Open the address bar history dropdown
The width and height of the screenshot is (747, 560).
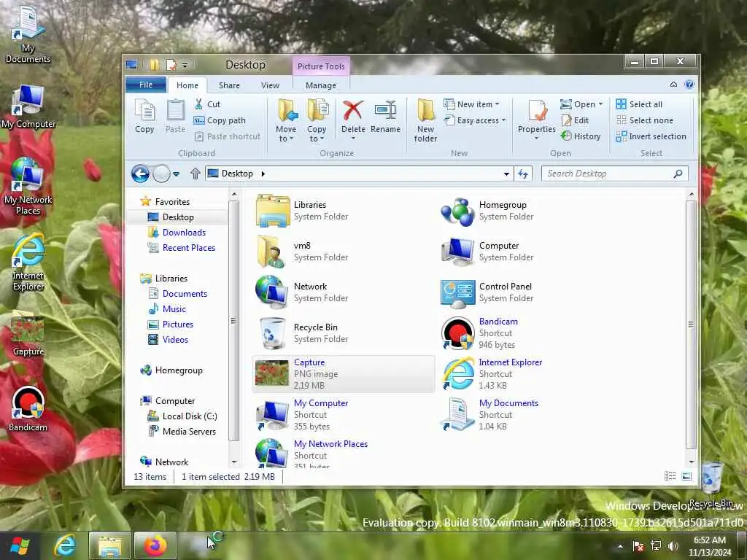click(506, 174)
